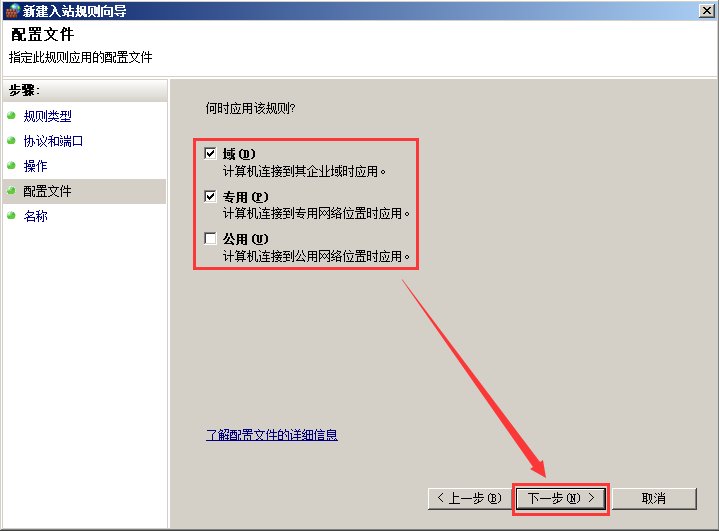Screen dimensions: 719x531
Task: Enable the 公用(U) checkbox
Action: coord(210,238)
